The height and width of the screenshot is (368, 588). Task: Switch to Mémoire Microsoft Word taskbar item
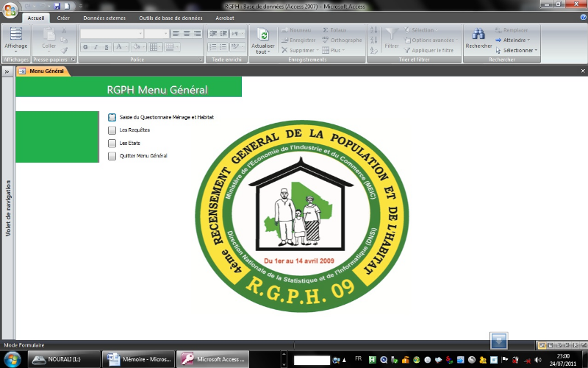(139, 359)
